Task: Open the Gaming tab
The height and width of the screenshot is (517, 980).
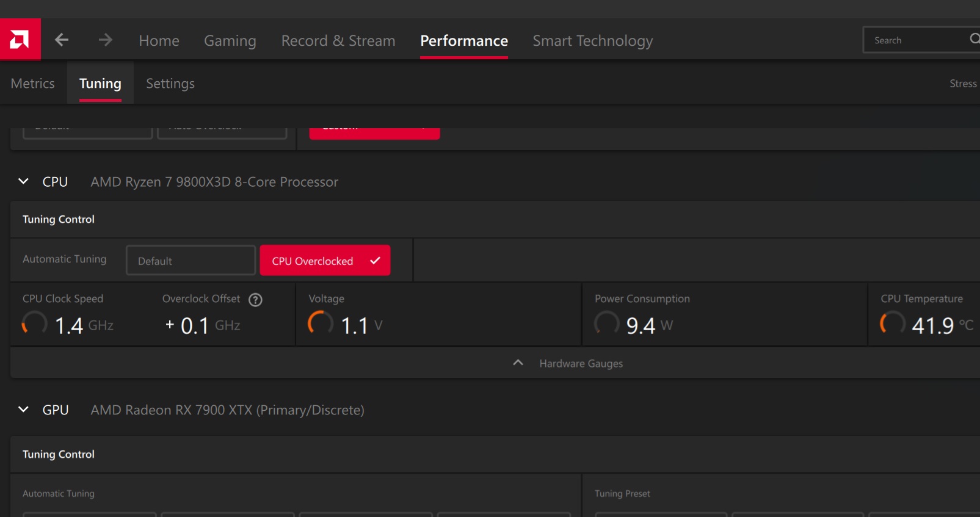Action: point(230,41)
